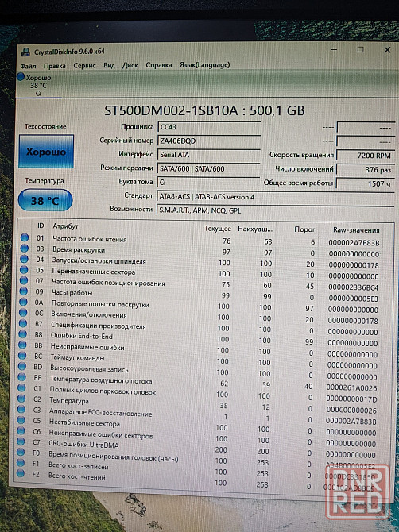Image resolution: width=399 pixels, height=532 pixels.
Task: Click the transfer mode field SATA/600
Action: pyautogui.click(x=208, y=168)
